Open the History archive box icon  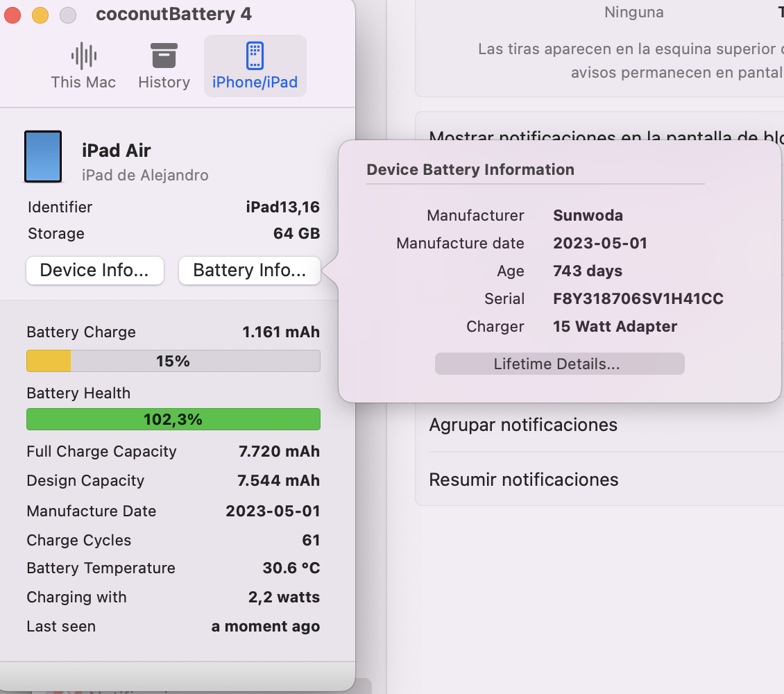[x=164, y=55]
